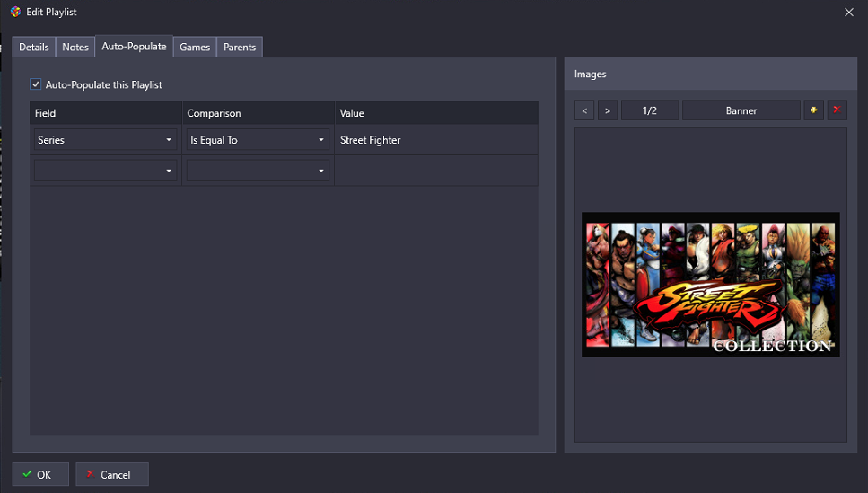868x493 pixels.
Task: Open the empty Comparison dropdown in second row
Action: (258, 171)
